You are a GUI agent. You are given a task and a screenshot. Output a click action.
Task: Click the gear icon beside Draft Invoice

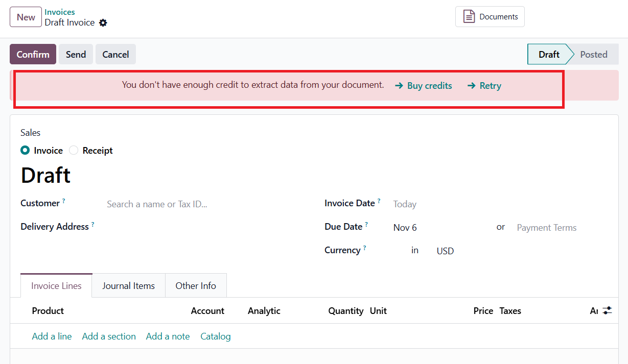coord(103,23)
